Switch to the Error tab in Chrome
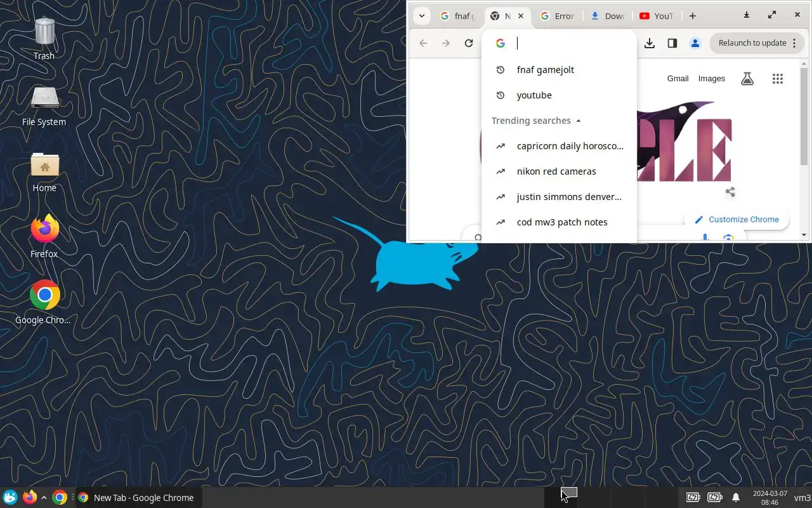Screen dimensions: 812x508 click(x=557, y=16)
